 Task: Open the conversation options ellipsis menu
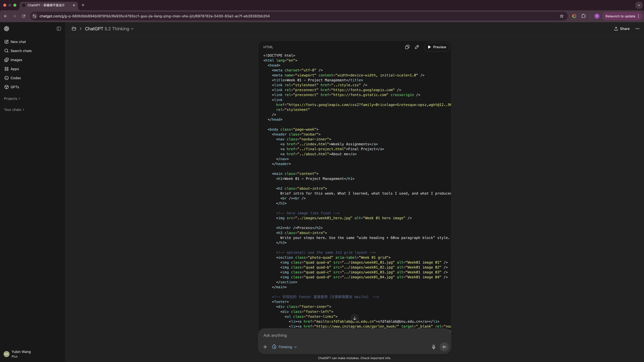[x=637, y=29]
